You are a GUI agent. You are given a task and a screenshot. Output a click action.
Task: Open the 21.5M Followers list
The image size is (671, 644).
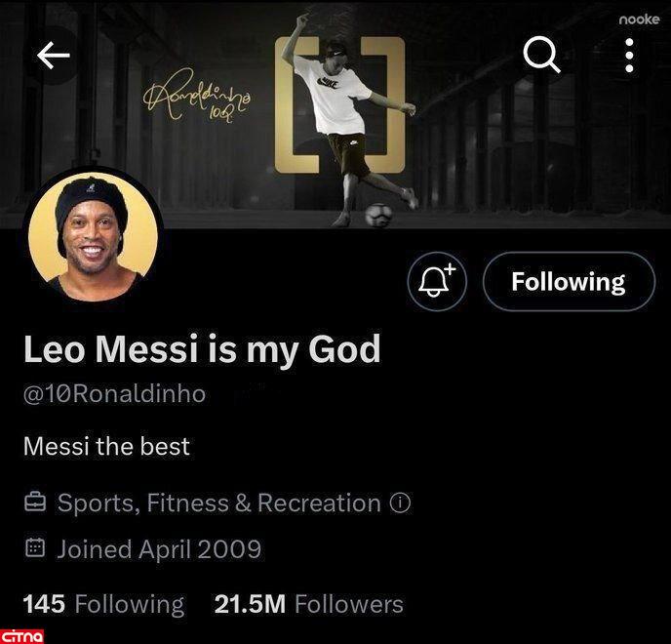point(308,604)
